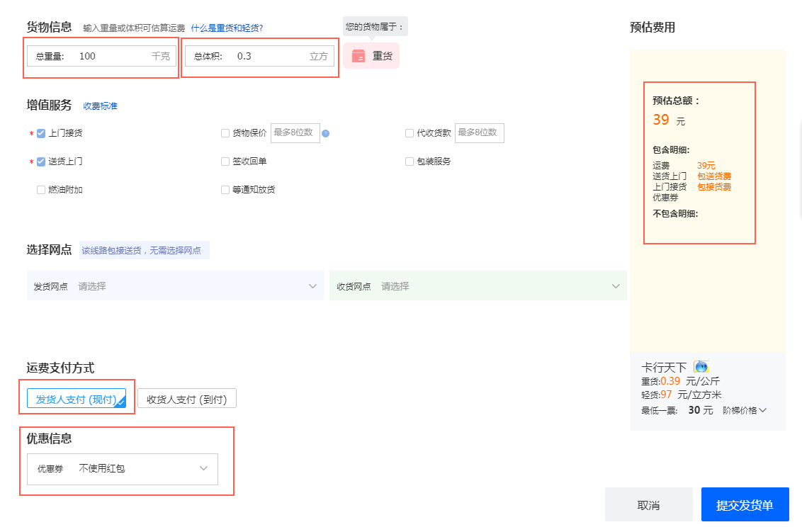
Task: Enable the 等通知放货 option
Action: click(225, 190)
